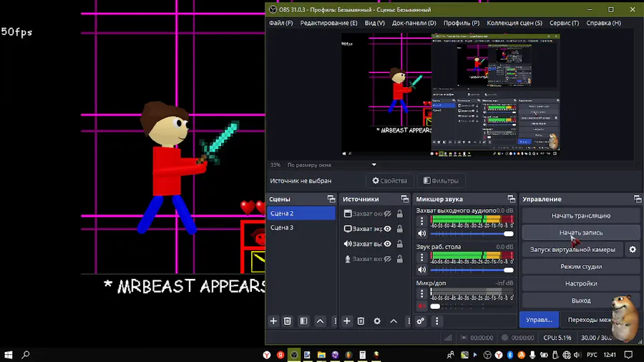The width and height of the screenshot is (644, 362).
Task: Add a new source with plus icon
Action: pyautogui.click(x=347, y=321)
